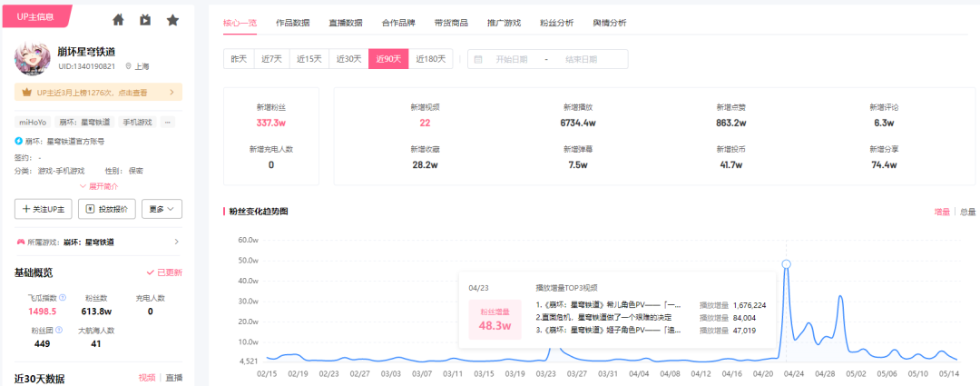The width and height of the screenshot is (980, 386).
Task: Click the home icon in UP主信息 header
Action: coord(118,20)
